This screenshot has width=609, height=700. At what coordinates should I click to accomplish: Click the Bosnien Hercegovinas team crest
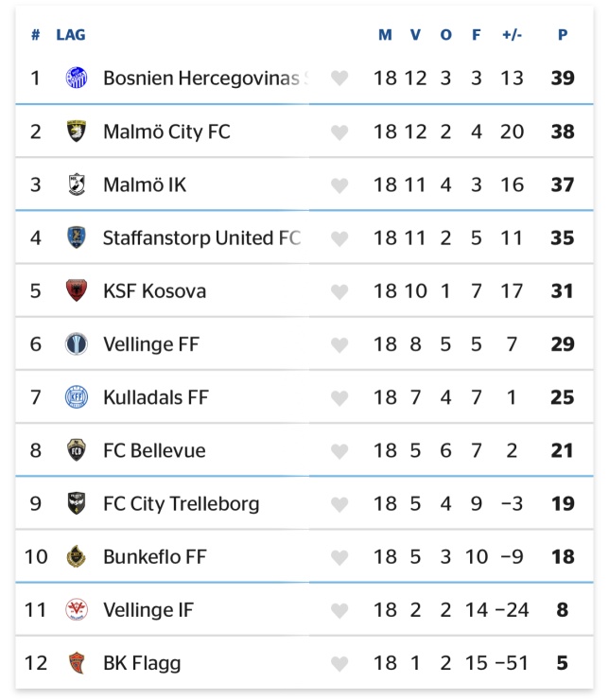[x=77, y=78]
